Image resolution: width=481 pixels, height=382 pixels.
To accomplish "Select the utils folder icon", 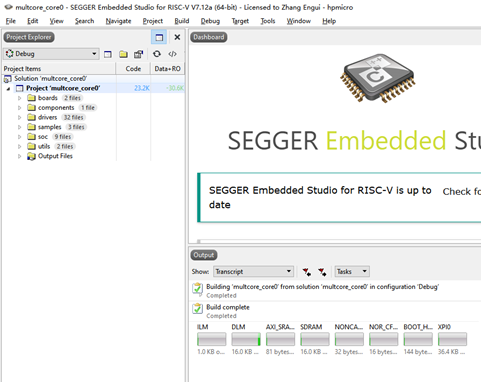I will pos(31,146).
